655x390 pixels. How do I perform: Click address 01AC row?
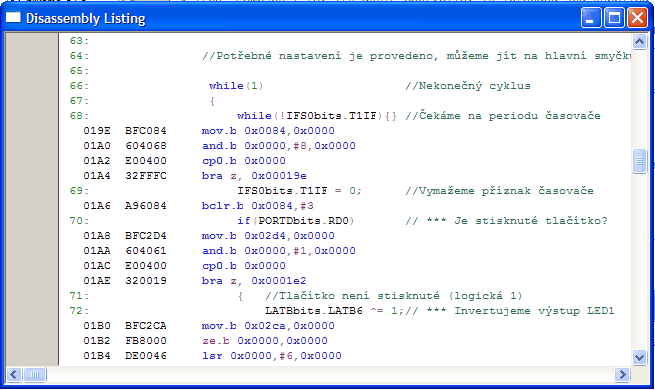click(97, 266)
